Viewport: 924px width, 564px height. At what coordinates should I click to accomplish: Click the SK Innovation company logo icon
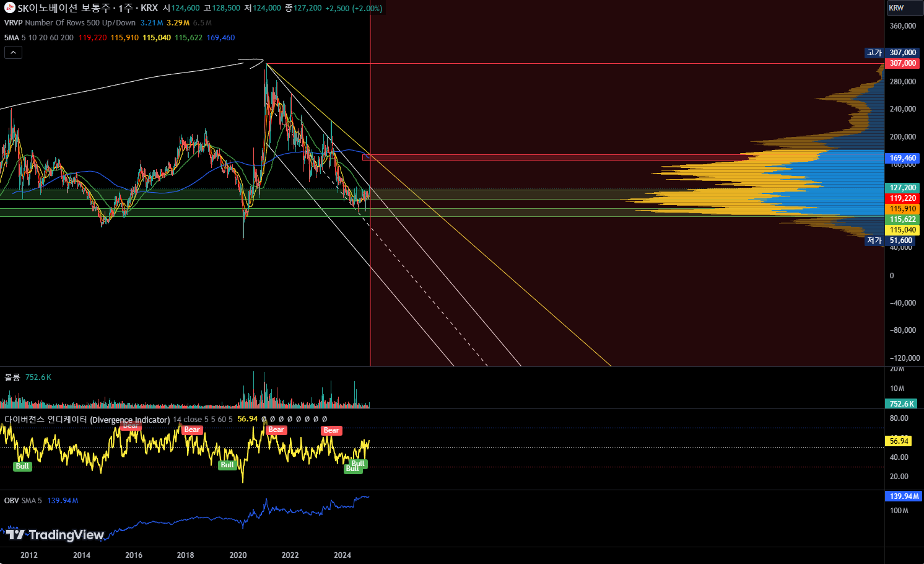[x=10, y=8]
